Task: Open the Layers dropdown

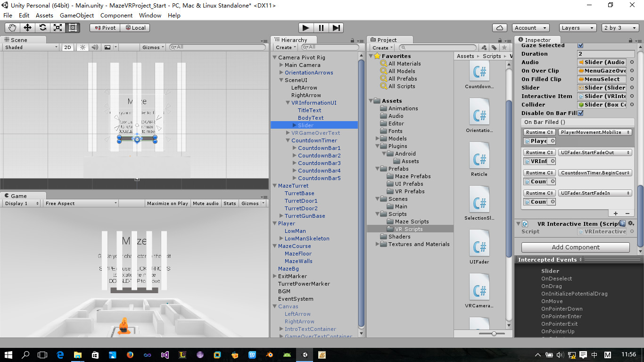Action: pyautogui.click(x=578, y=28)
